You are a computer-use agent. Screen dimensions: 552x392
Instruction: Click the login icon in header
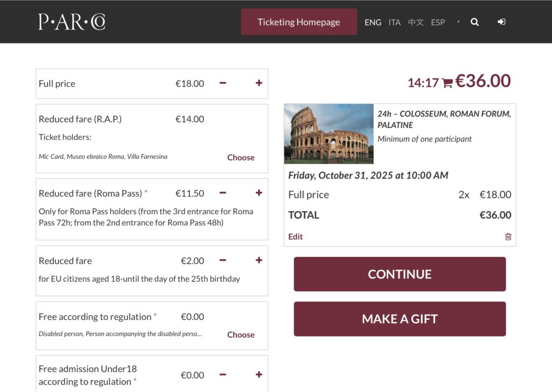click(x=501, y=22)
